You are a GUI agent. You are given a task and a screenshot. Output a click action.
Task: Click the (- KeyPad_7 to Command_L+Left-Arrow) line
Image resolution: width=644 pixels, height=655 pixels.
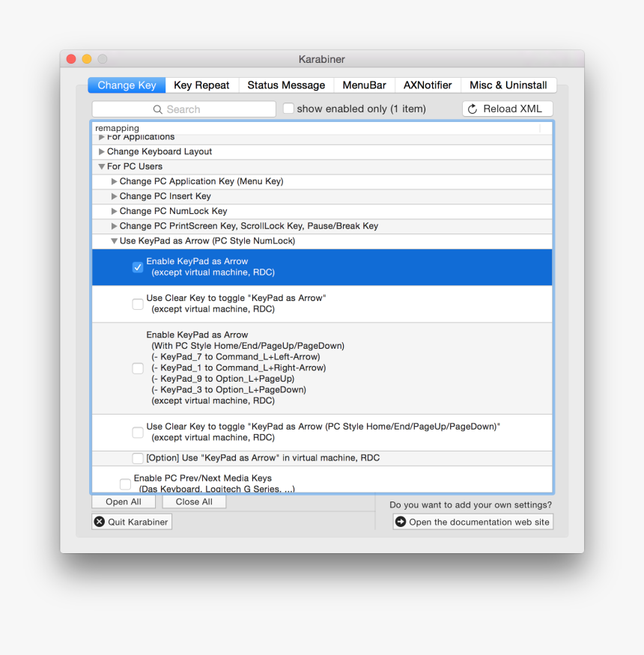click(x=236, y=357)
